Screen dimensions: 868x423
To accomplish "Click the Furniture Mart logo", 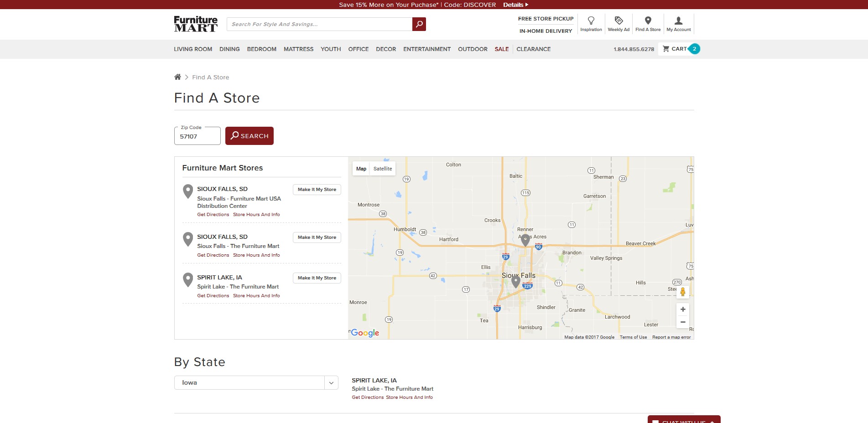I will pyautogui.click(x=196, y=24).
